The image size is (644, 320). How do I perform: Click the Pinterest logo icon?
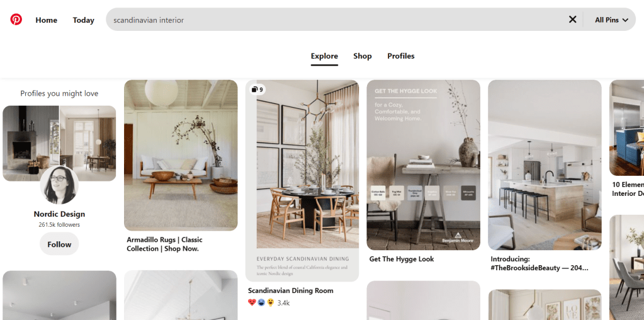(16, 20)
